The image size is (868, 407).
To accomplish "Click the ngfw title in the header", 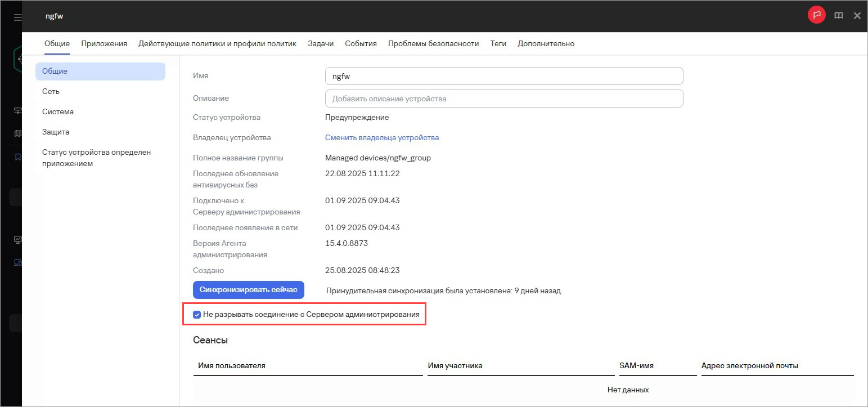I will [54, 16].
